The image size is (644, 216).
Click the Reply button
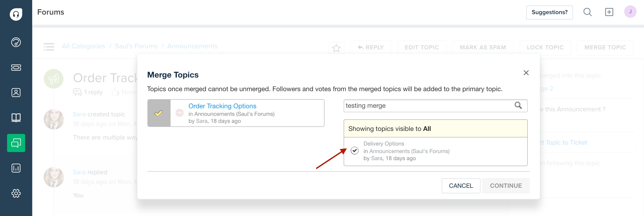pyautogui.click(x=371, y=47)
